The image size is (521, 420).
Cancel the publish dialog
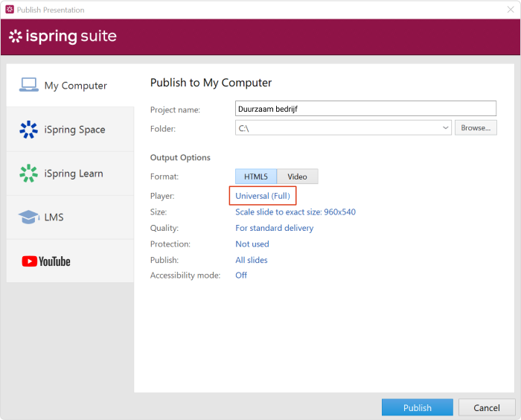click(x=485, y=407)
